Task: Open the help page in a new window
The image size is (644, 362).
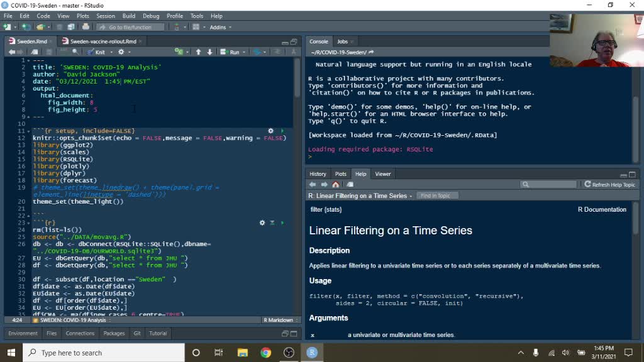Action: [350, 185]
